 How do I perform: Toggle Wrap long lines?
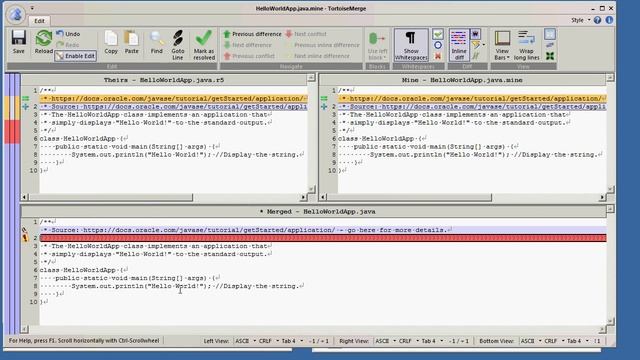click(527, 45)
